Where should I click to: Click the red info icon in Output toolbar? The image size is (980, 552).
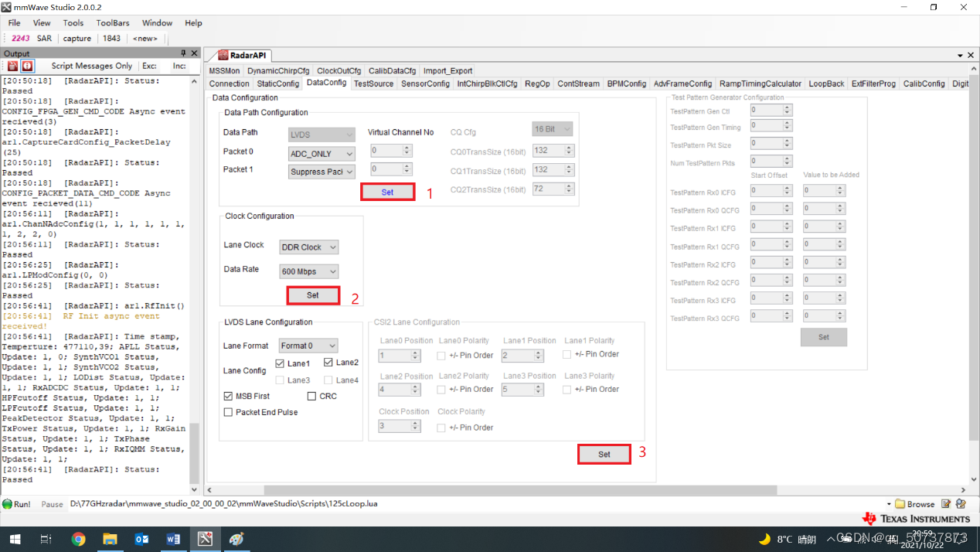coord(27,66)
